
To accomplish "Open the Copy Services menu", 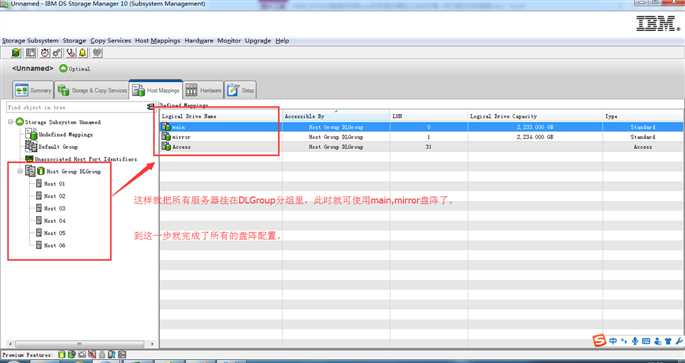I will (x=111, y=41).
